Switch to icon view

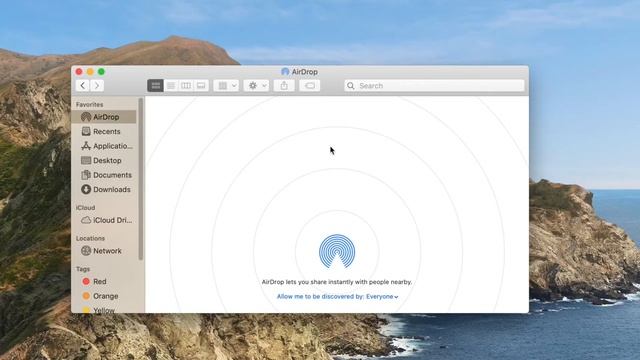pyautogui.click(x=156, y=85)
